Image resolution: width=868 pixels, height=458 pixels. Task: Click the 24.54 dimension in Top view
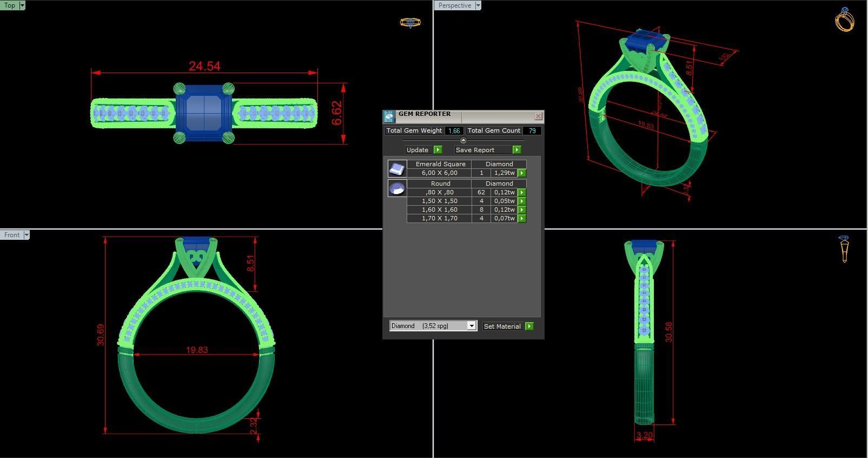coord(204,66)
